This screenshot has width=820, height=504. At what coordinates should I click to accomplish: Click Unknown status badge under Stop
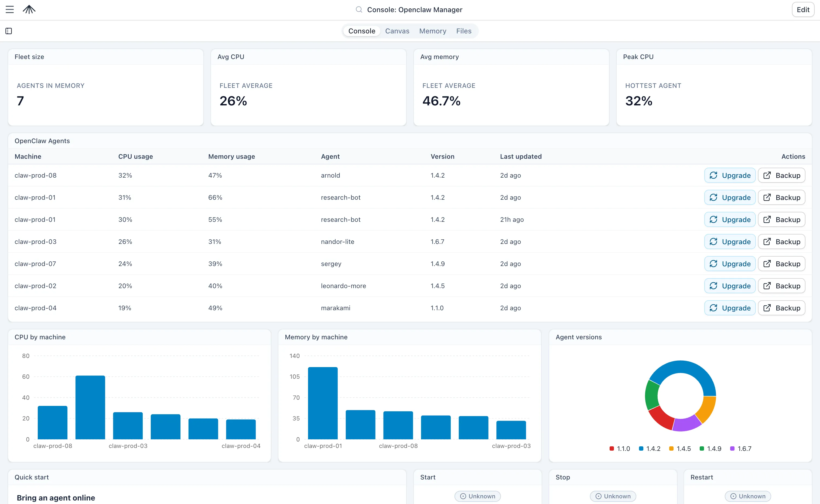pyautogui.click(x=613, y=496)
